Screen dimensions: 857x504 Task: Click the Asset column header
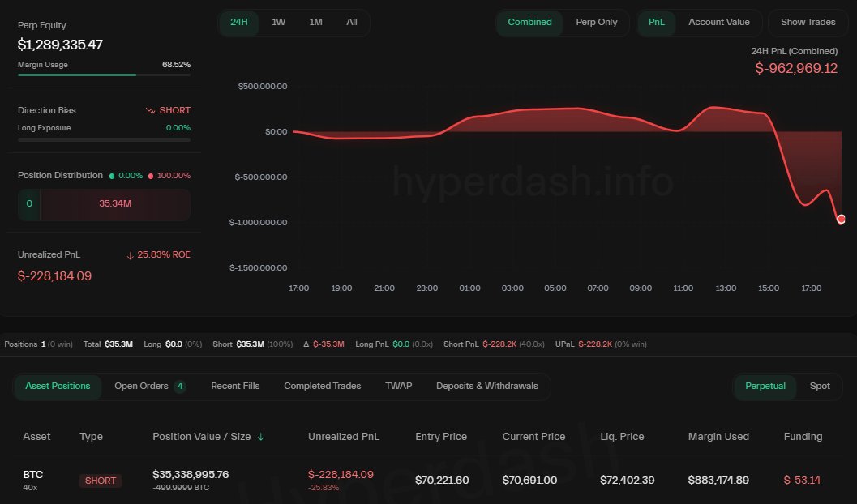(x=36, y=437)
